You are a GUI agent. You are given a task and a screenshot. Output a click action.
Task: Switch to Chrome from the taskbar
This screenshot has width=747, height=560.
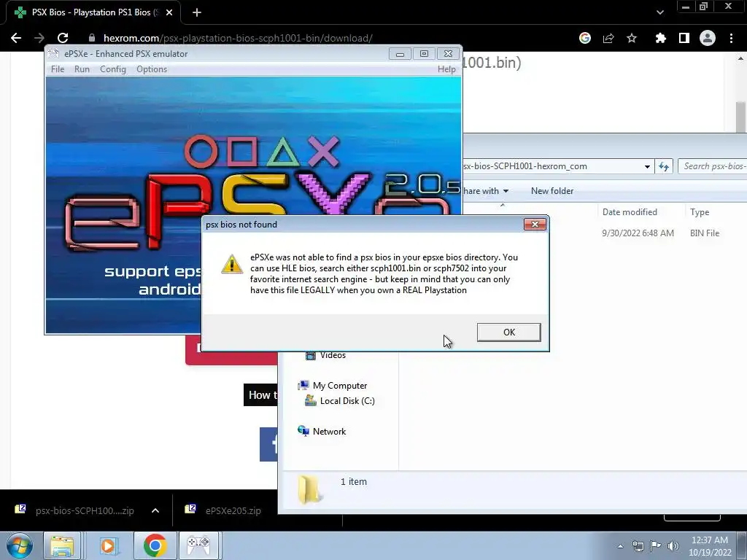(x=155, y=545)
